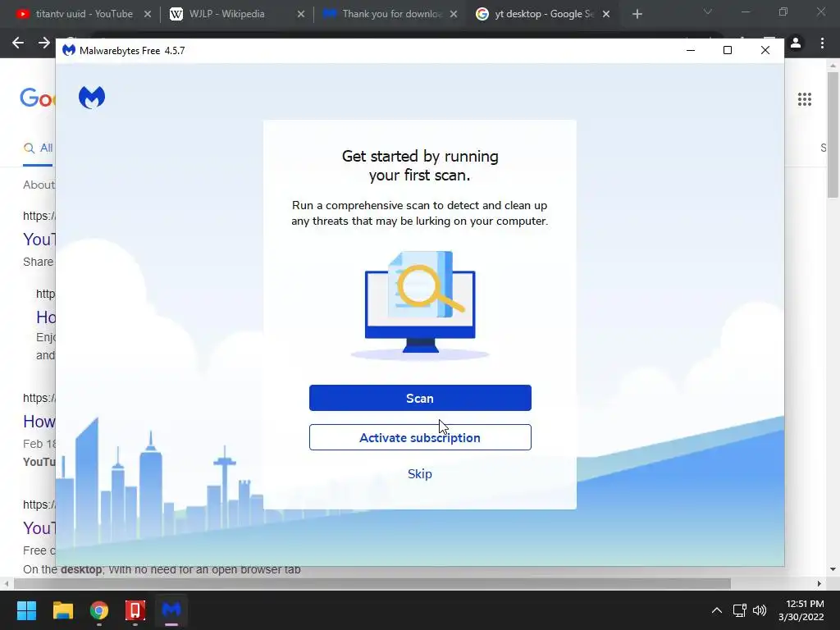Close the WJLP Wikipedia tab
The width and height of the screenshot is (840, 630).
(x=301, y=15)
